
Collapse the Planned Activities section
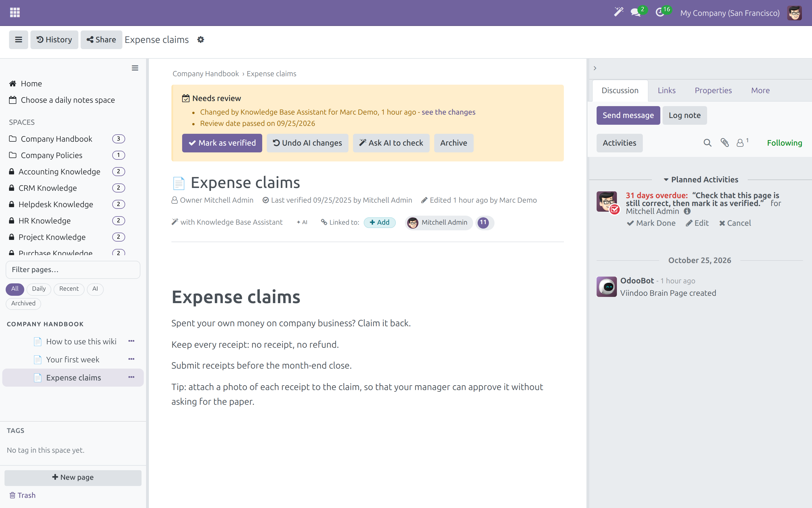pos(701,180)
